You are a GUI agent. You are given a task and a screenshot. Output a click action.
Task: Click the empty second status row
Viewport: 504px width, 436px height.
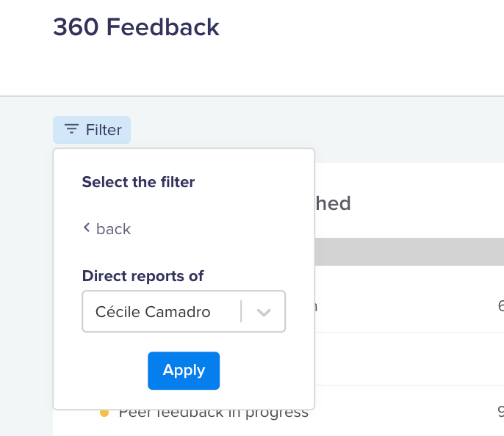[x=409, y=359]
